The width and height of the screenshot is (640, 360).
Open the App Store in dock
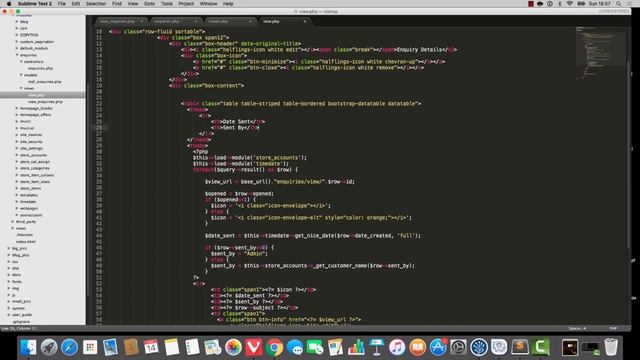tap(438, 347)
